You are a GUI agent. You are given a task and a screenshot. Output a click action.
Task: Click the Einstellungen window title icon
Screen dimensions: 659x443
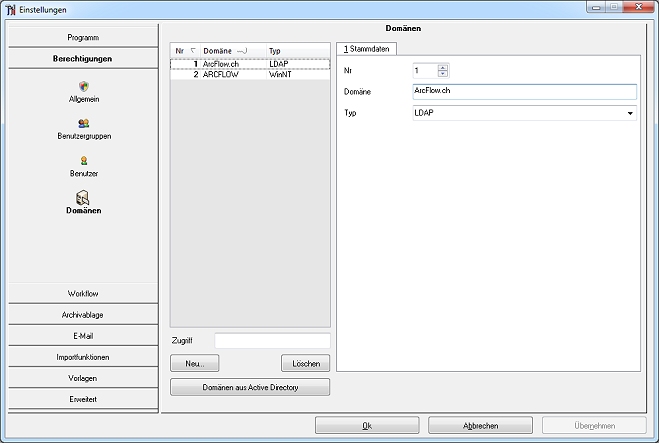point(10,9)
